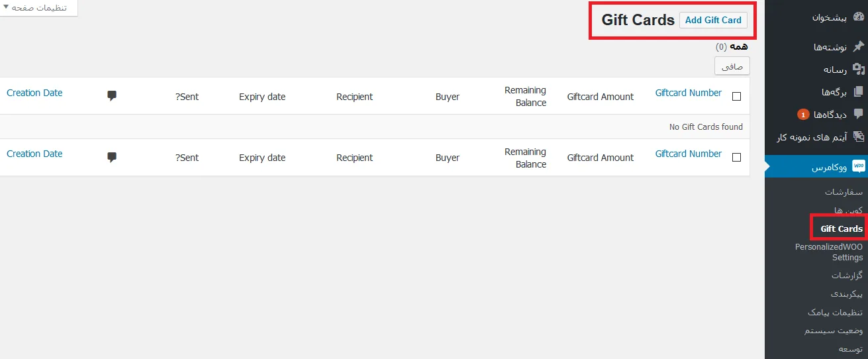Expand the screen options dropdown tab
This screenshot has width=868, height=359.
click(39, 8)
